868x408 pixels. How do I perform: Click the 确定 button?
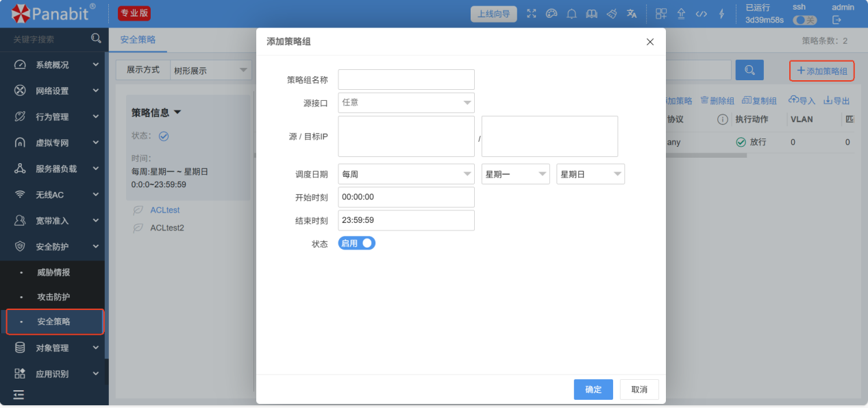593,389
